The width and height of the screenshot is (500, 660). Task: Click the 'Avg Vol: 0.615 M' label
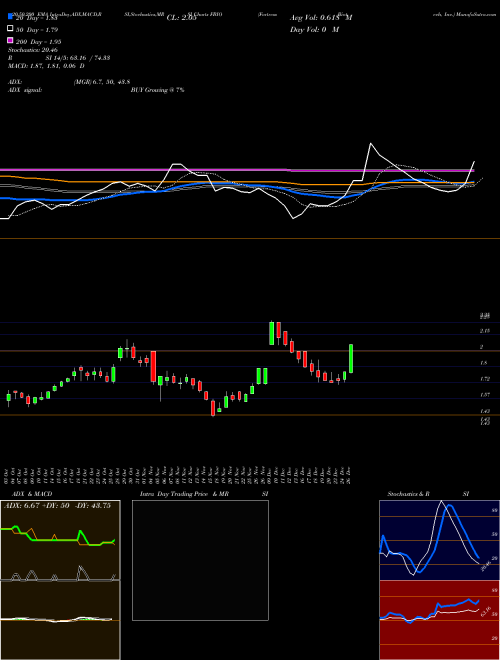tap(321, 18)
